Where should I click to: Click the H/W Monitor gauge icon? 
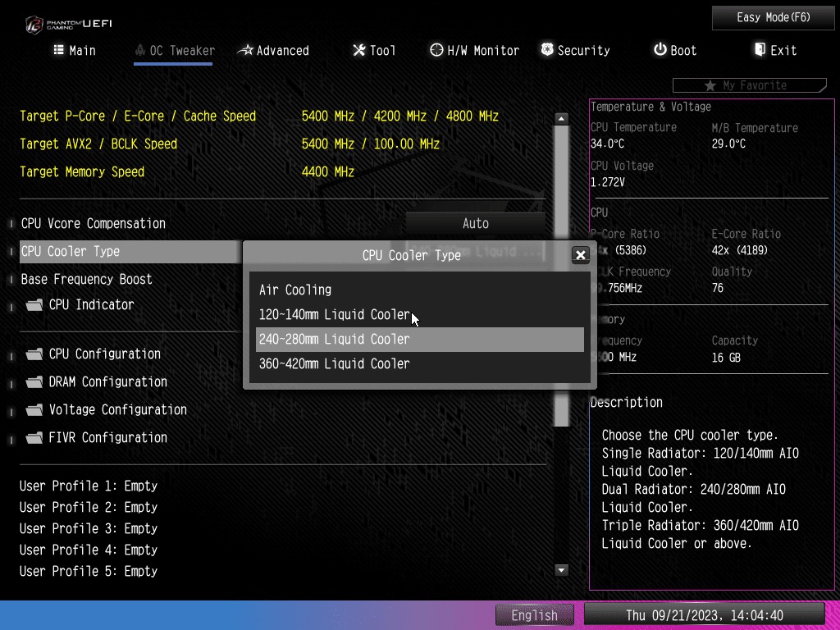click(x=436, y=50)
